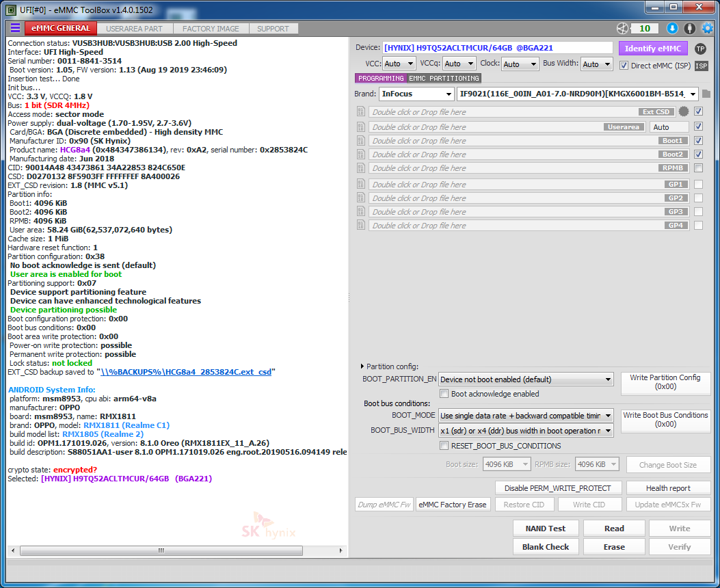
Task: Enable the RPMB partition checkbox
Action: pyautogui.click(x=698, y=168)
